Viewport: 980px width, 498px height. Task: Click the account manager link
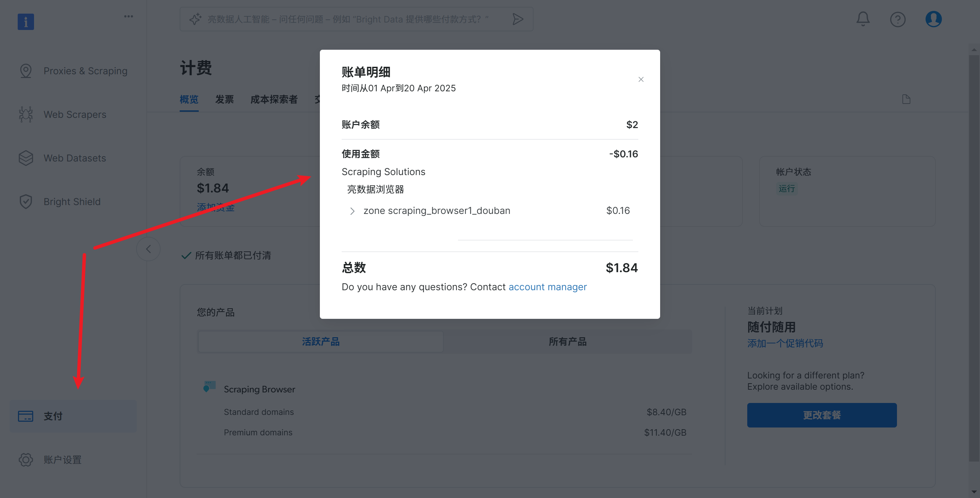[548, 287]
